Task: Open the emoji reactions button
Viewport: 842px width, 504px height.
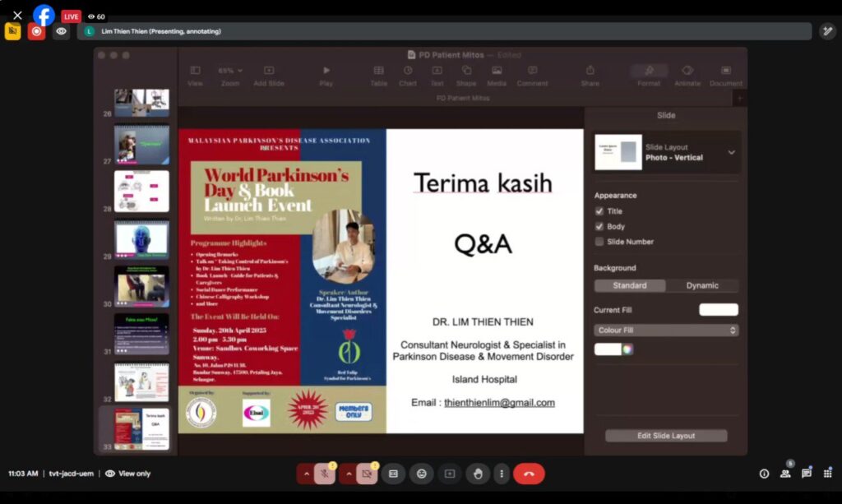Action: pos(422,474)
